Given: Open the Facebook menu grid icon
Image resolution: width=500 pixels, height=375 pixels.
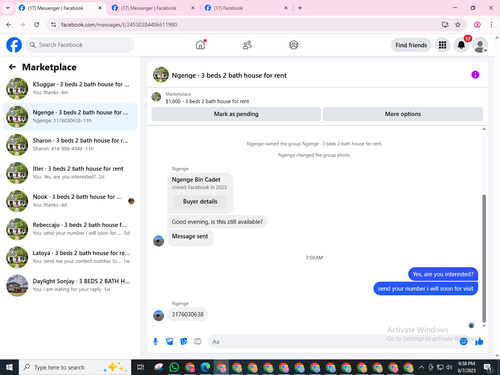Looking at the screenshot, I should click(x=442, y=45).
